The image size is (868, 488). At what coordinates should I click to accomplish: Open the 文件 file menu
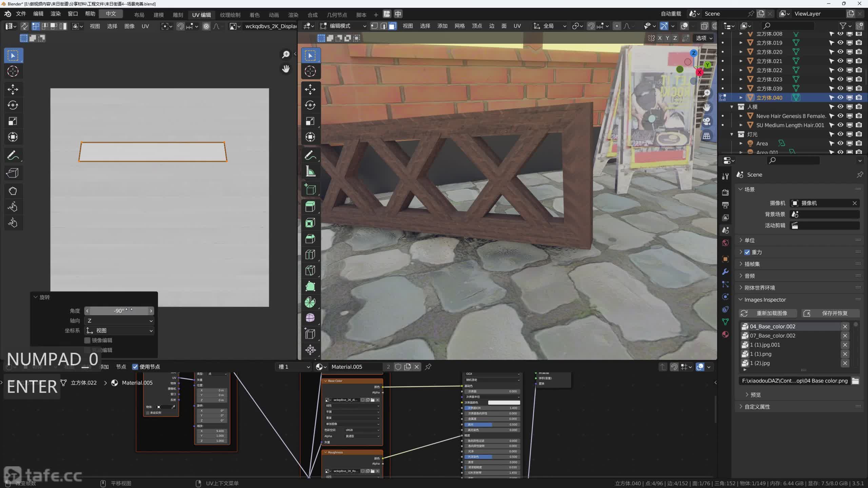pyautogui.click(x=21, y=14)
